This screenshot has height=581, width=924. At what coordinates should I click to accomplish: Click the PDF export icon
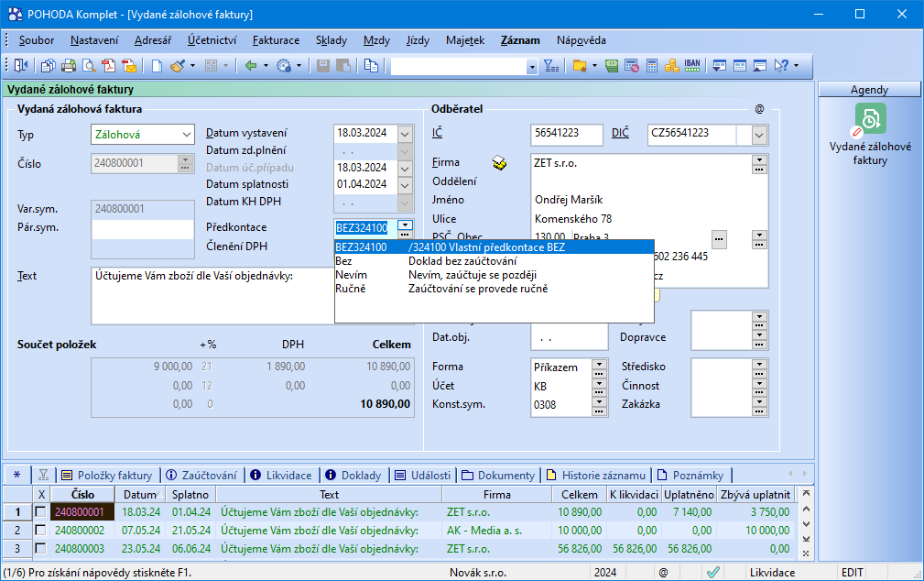click(108, 65)
